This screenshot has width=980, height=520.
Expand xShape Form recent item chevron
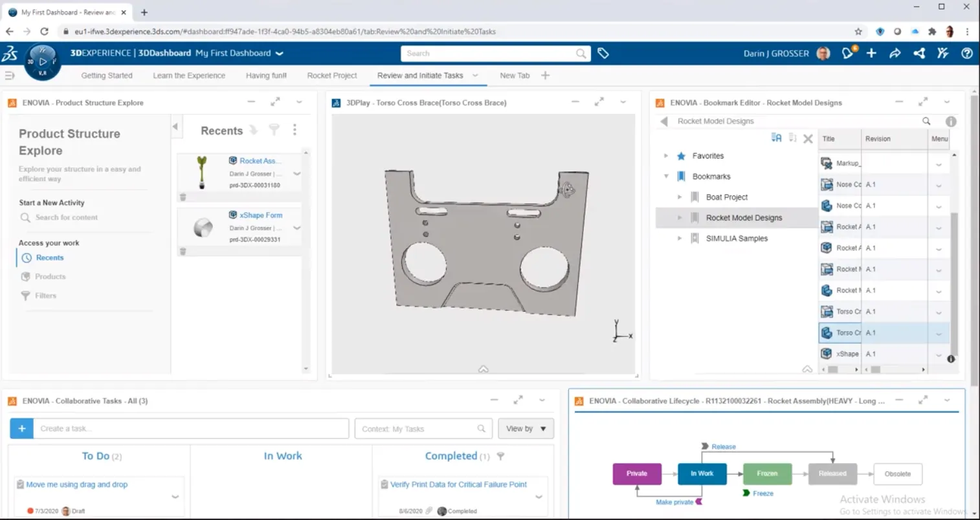[x=296, y=228]
